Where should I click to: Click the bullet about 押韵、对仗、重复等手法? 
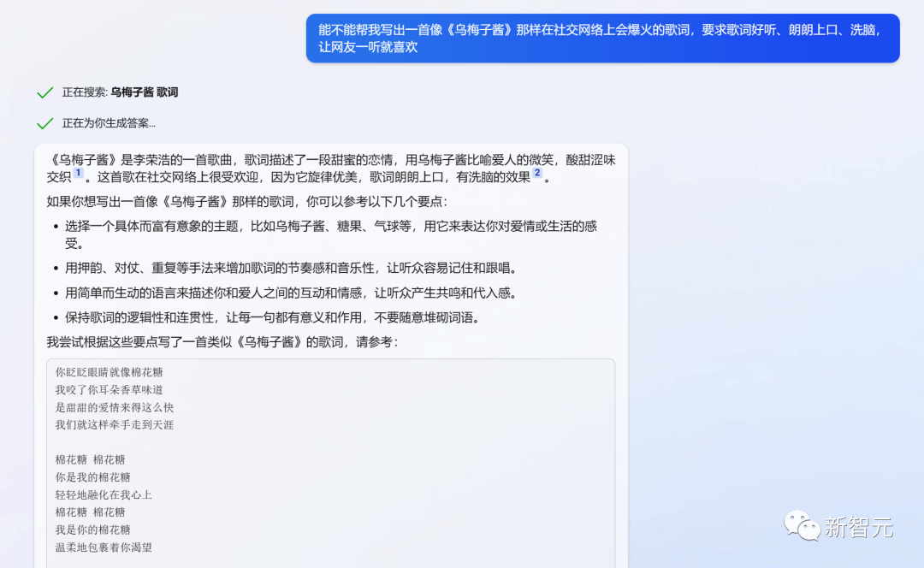291,268
